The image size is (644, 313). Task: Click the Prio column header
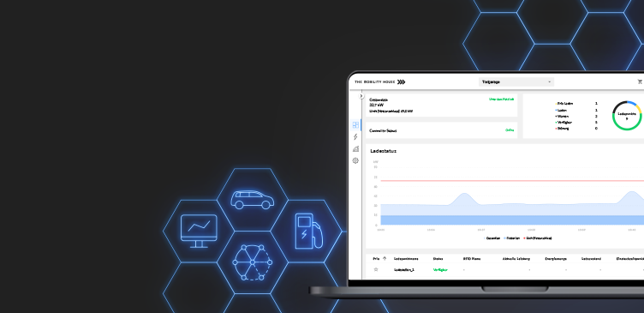(376, 259)
